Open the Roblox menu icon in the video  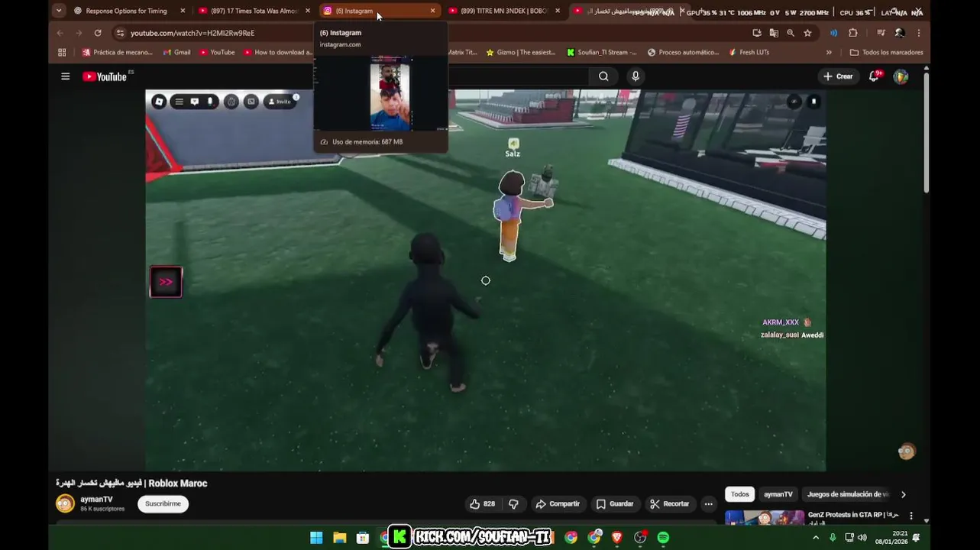(x=159, y=102)
